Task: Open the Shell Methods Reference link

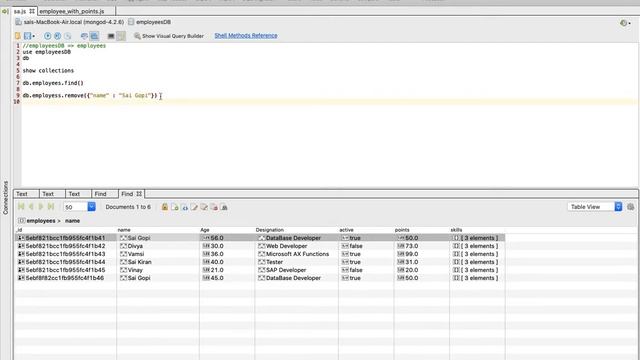Action: tap(246, 36)
